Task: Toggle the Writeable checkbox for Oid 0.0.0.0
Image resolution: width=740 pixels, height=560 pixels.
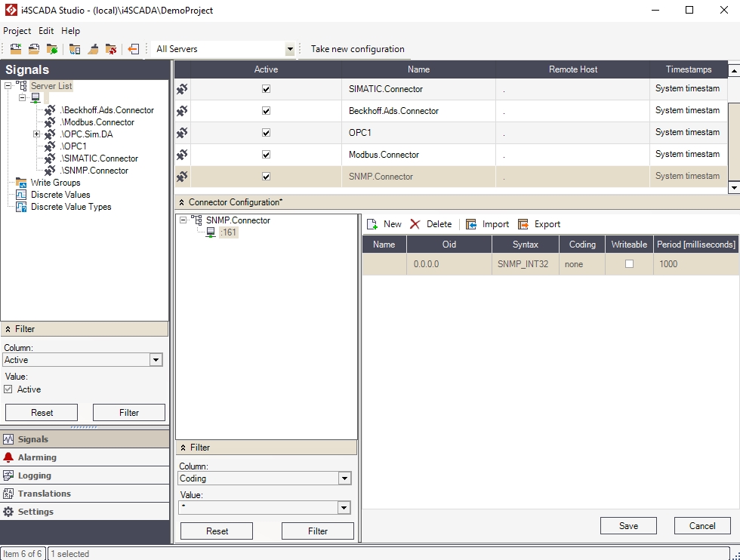Action: [x=629, y=264]
